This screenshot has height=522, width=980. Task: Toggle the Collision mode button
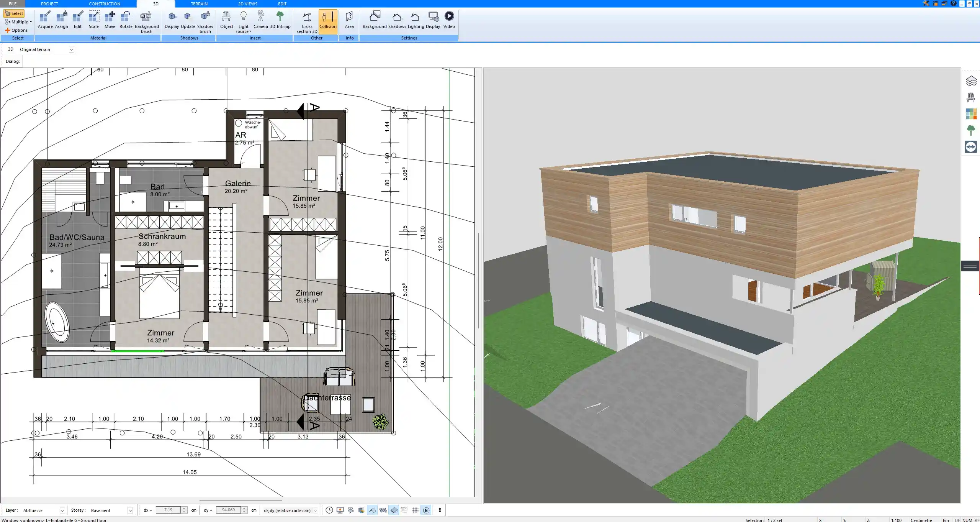click(x=328, y=20)
